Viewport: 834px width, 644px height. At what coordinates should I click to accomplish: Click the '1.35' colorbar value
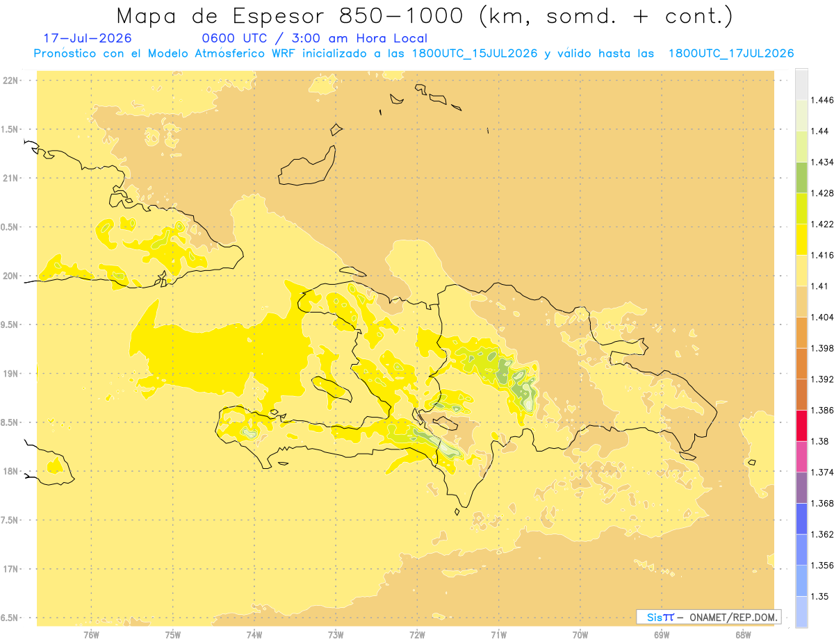819,596
